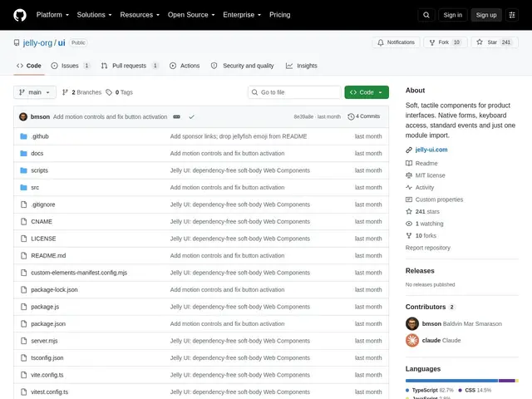
Task: Click the README.md file icon
Action: coord(23,255)
